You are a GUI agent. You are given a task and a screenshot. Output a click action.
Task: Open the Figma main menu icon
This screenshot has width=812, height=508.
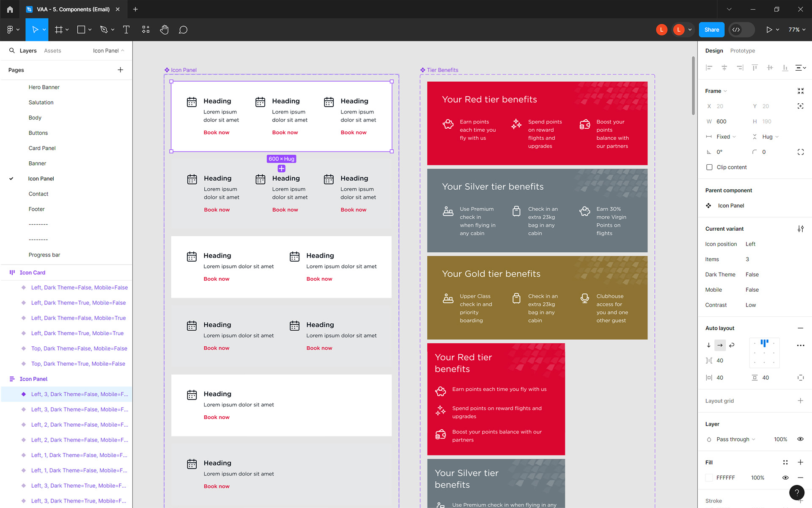click(10, 30)
